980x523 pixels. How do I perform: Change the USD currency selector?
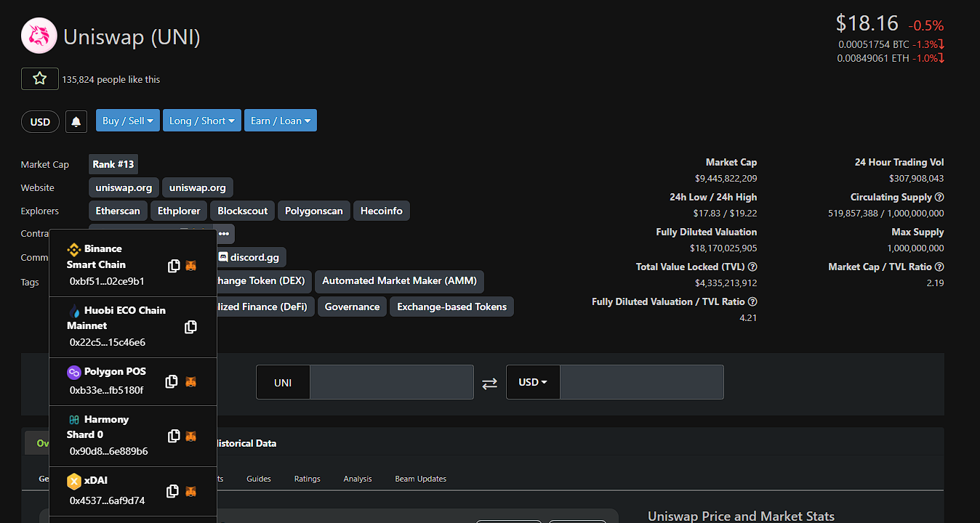[x=40, y=121]
